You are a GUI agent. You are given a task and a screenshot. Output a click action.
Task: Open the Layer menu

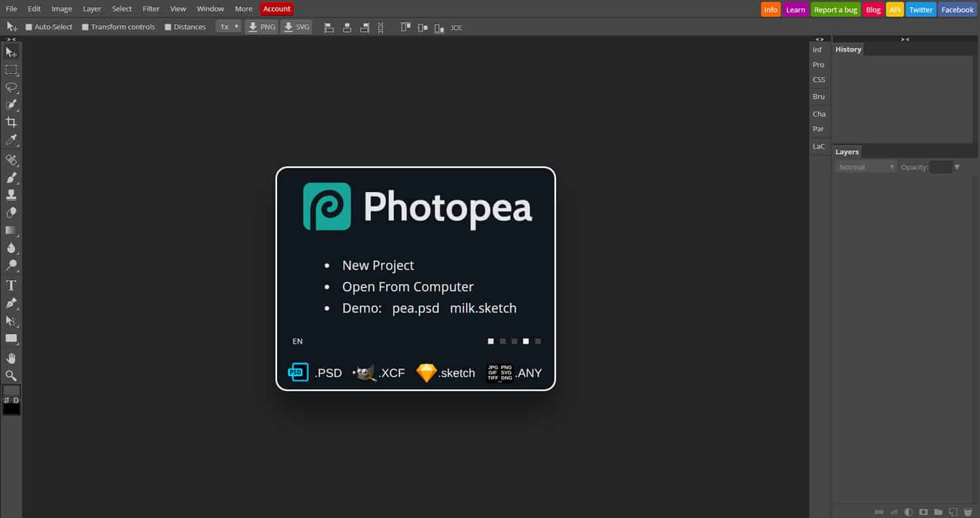pos(92,9)
